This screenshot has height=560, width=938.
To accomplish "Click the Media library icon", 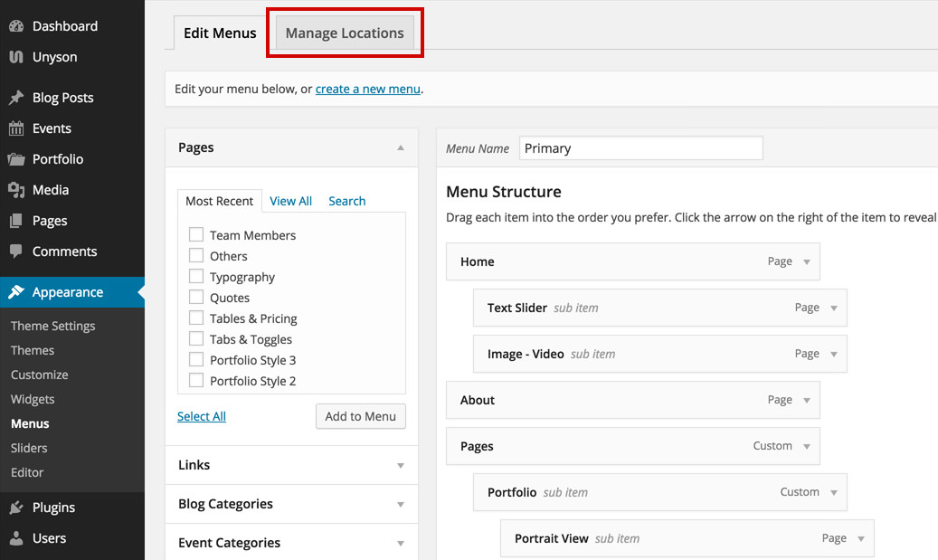I will point(16,190).
